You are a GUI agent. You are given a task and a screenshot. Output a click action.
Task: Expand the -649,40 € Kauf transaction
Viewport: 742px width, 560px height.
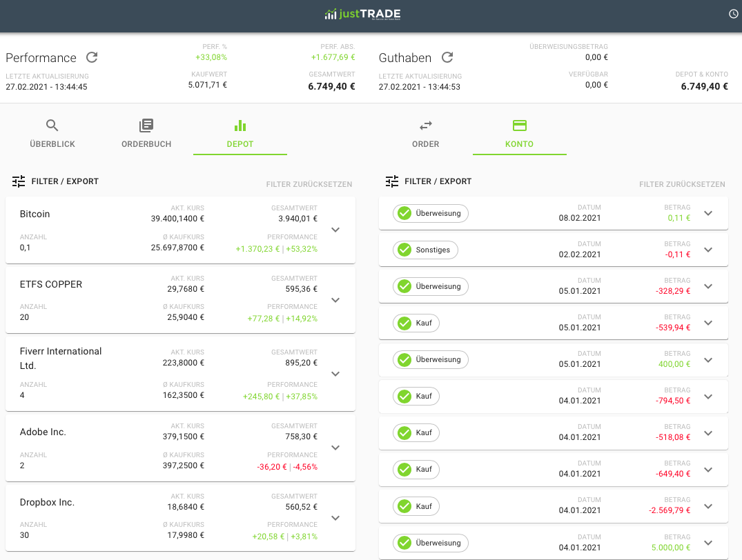tap(708, 470)
